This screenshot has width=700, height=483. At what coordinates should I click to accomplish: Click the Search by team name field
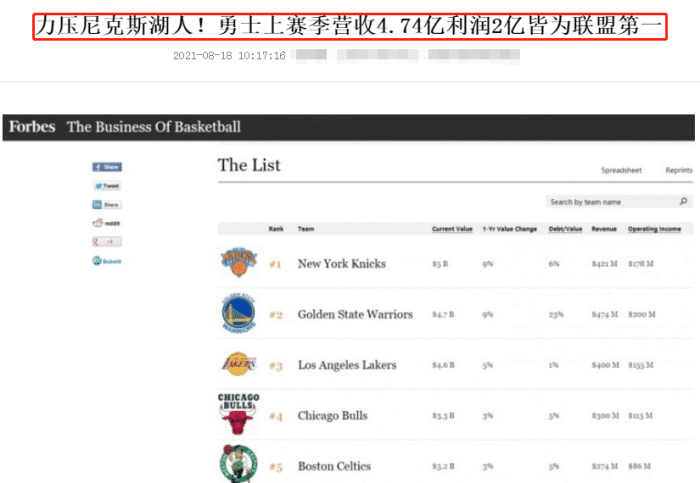point(612,202)
